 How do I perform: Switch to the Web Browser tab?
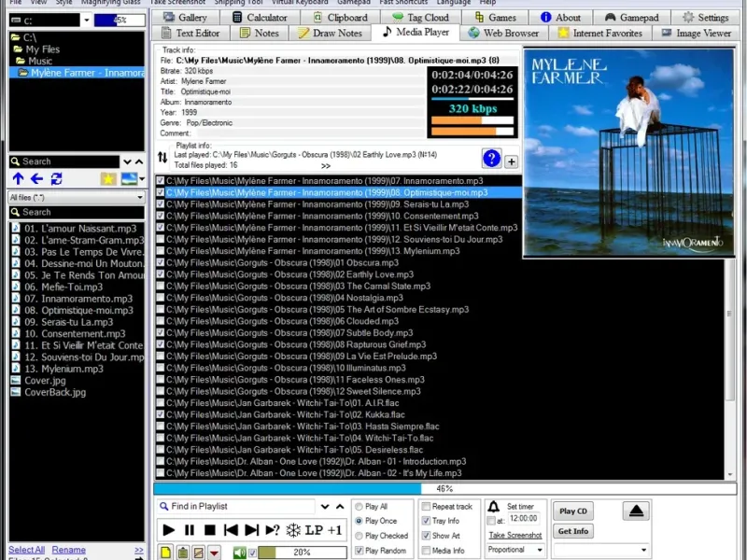pos(502,33)
